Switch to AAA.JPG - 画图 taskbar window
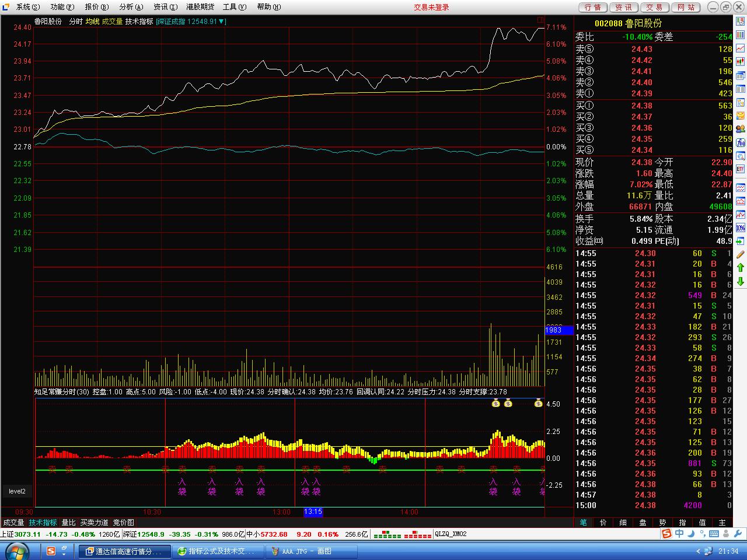The width and height of the screenshot is (747, 560). tap(311, 551)
